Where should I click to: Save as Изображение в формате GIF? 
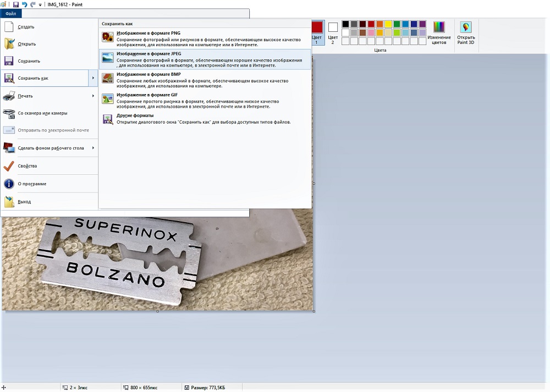pyautogui.click(x=205, y=101)
